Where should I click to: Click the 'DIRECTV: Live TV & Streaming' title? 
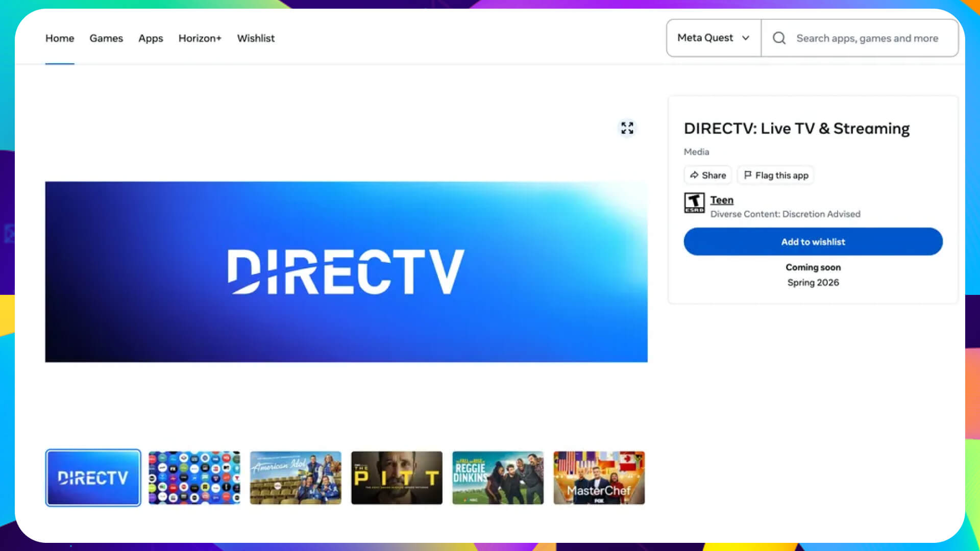(x=797, y=129)
